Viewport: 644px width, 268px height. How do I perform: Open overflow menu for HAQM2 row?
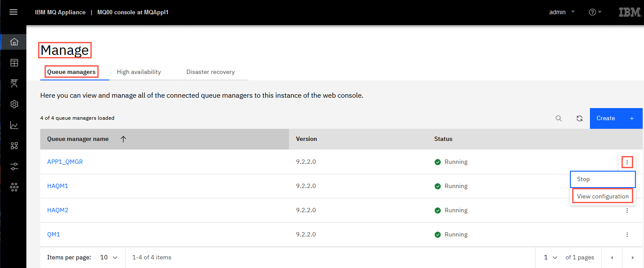tap(627, 211)
